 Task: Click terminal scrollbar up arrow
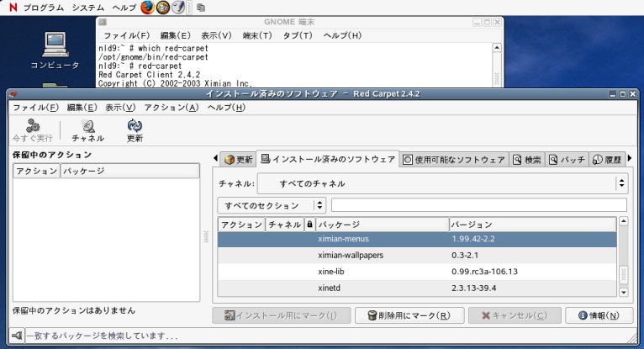497,48
